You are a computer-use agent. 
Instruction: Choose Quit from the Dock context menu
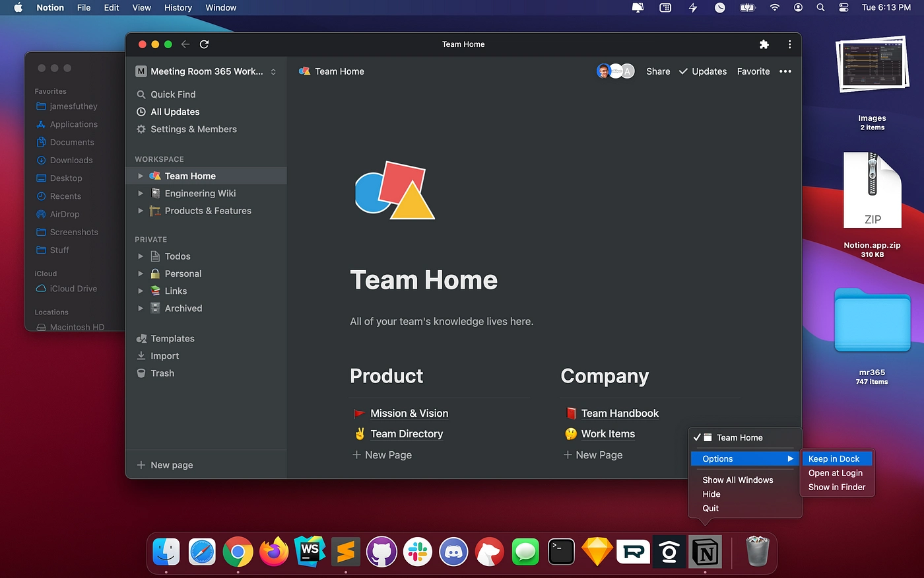711,509
